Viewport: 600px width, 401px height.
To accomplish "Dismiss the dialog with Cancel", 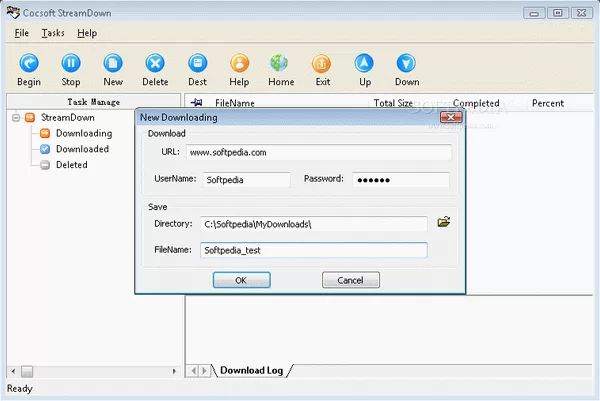I will click(351, 280).
